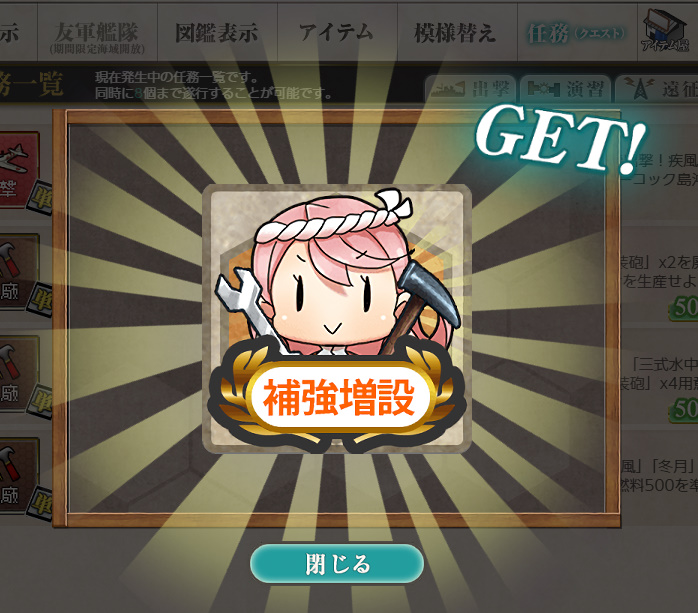Filter quests by 出撃 category

click(x=471, y=89)
